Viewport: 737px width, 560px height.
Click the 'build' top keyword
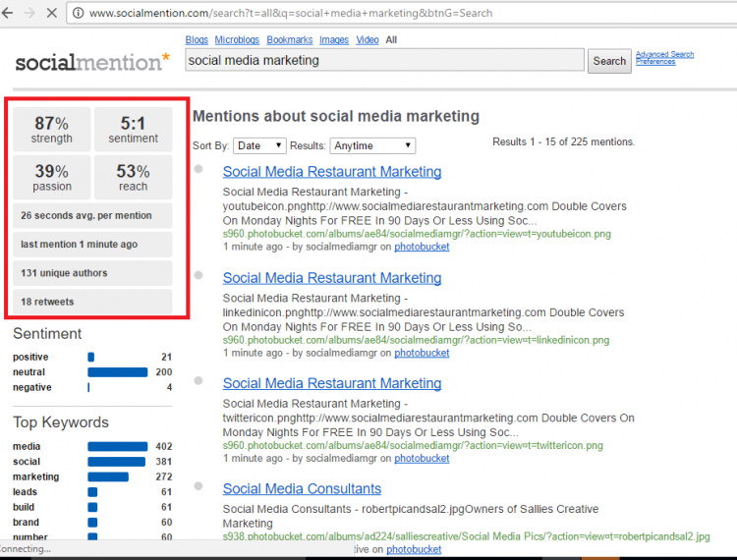click(x=24, y=507)
